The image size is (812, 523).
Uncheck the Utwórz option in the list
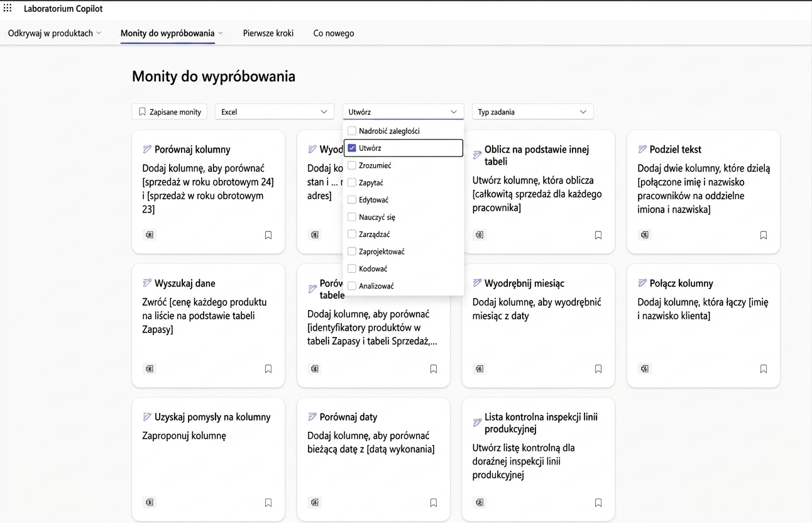click(352, 148)
